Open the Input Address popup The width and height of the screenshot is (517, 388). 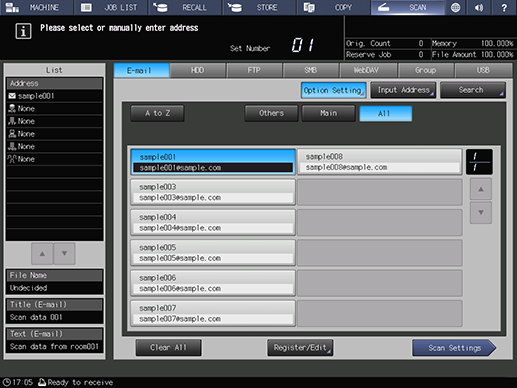click(x=403, y=90)
